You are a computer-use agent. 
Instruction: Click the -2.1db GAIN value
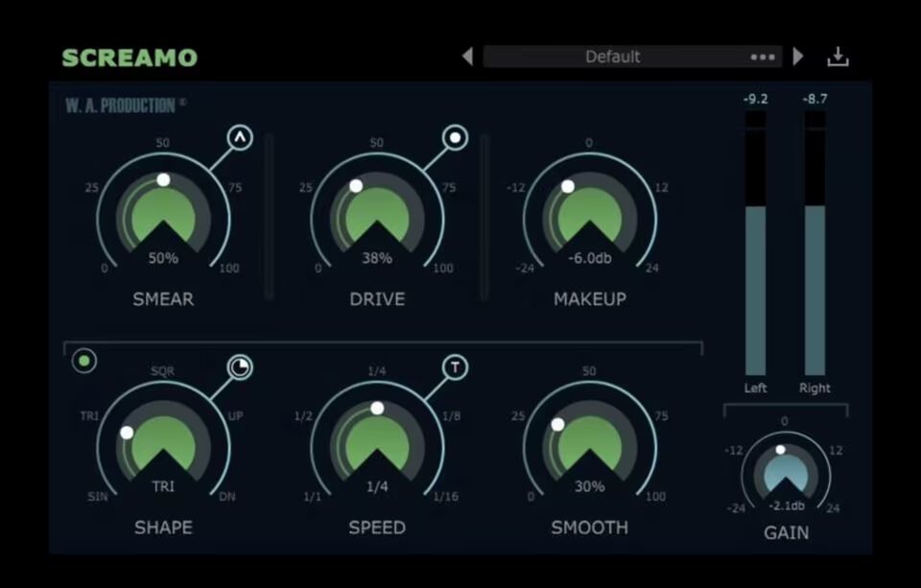(787, 506)
